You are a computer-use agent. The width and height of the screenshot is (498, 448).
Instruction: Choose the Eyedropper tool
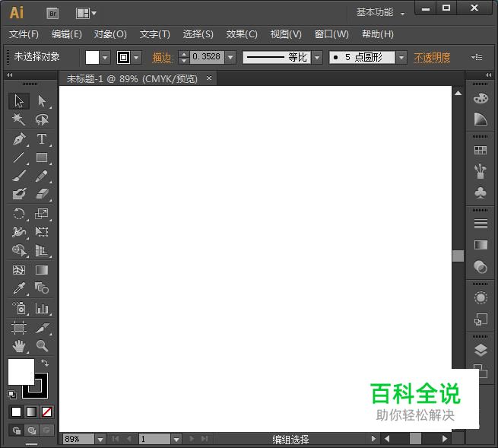pos(19,288)
